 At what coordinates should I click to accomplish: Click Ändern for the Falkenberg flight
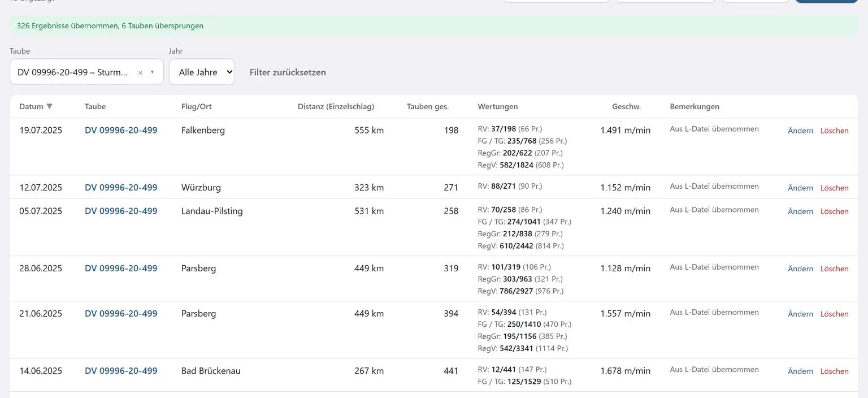(x=801, y=131)
